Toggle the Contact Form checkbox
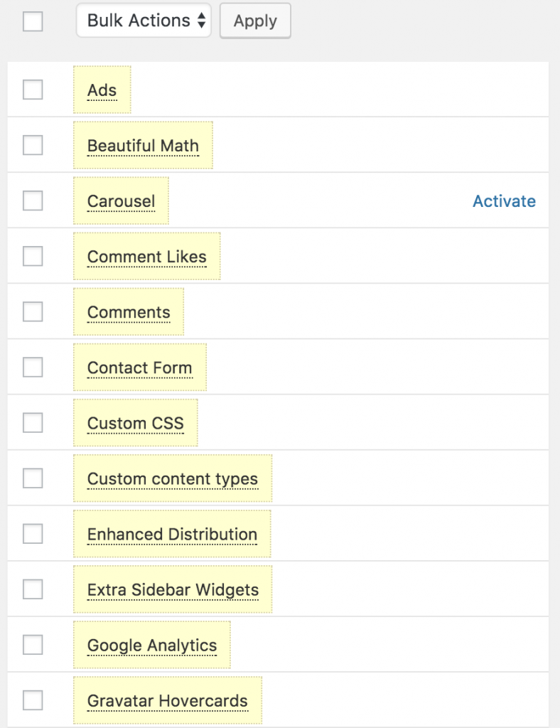560x728 pixels. coord(33,368)
